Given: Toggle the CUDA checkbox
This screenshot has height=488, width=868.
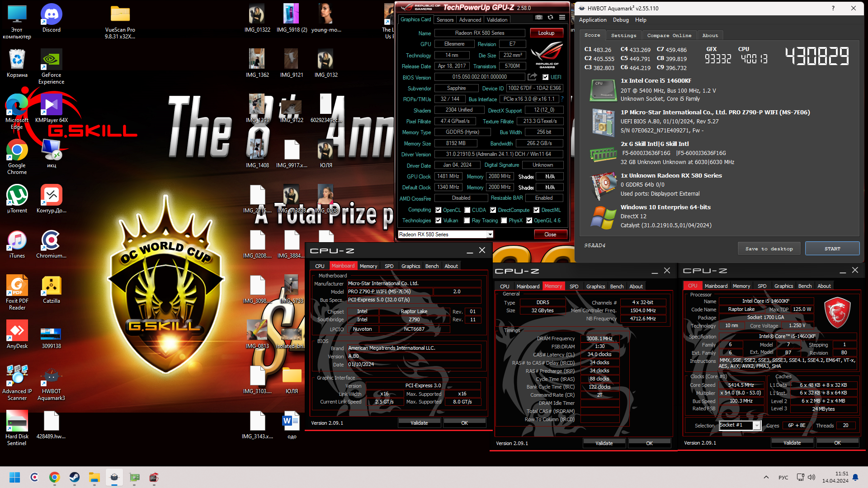Looking at the screenshot, I should pyautogui.click(x=467, y=210).
